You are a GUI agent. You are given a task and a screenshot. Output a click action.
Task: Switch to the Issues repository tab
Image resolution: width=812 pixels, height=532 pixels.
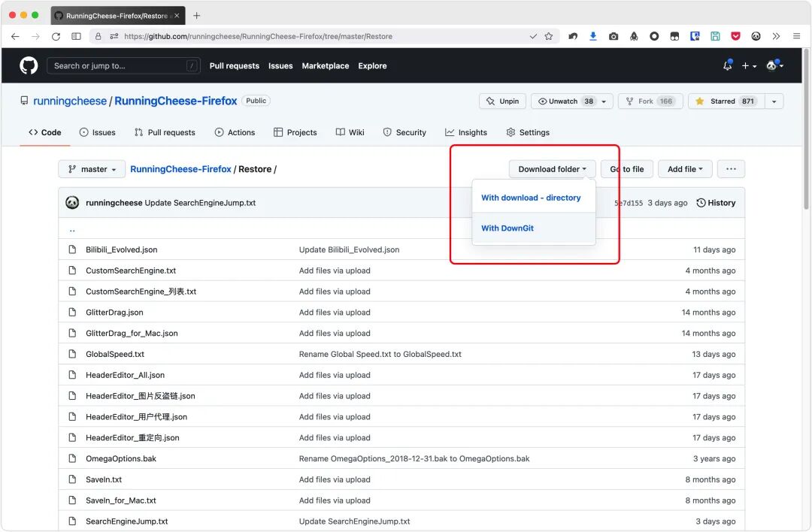tap(97, 132)
